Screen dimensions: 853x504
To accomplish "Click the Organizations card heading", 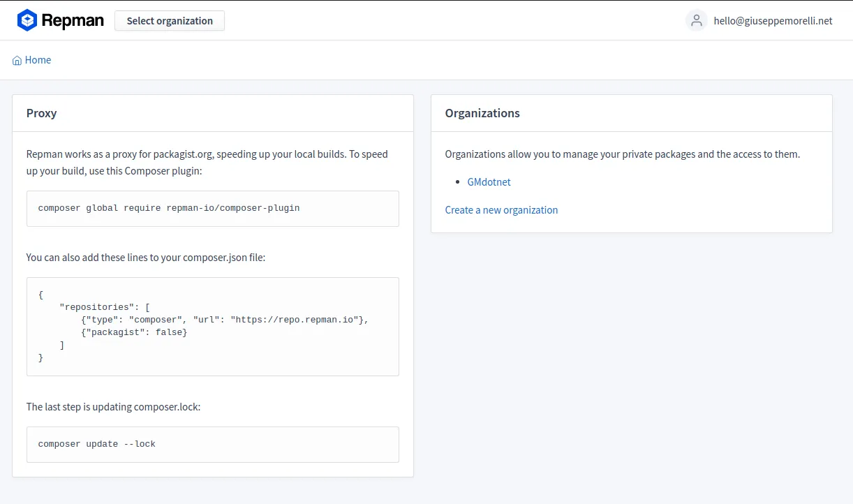I will [482, 113].
